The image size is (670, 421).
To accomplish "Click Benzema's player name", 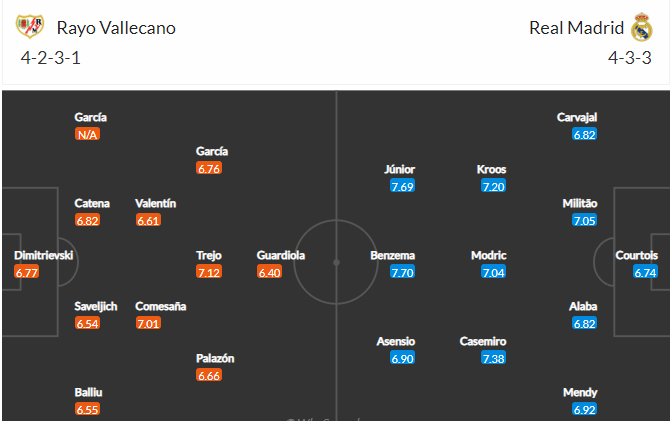I will click(392, 256).
